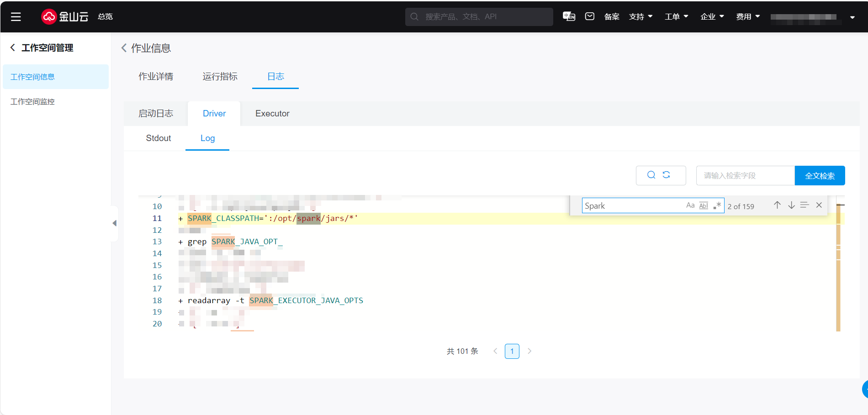Screen dimensions: 868x415
Task: Refresh the log with the refresh icon
Action: pos(667,175)
